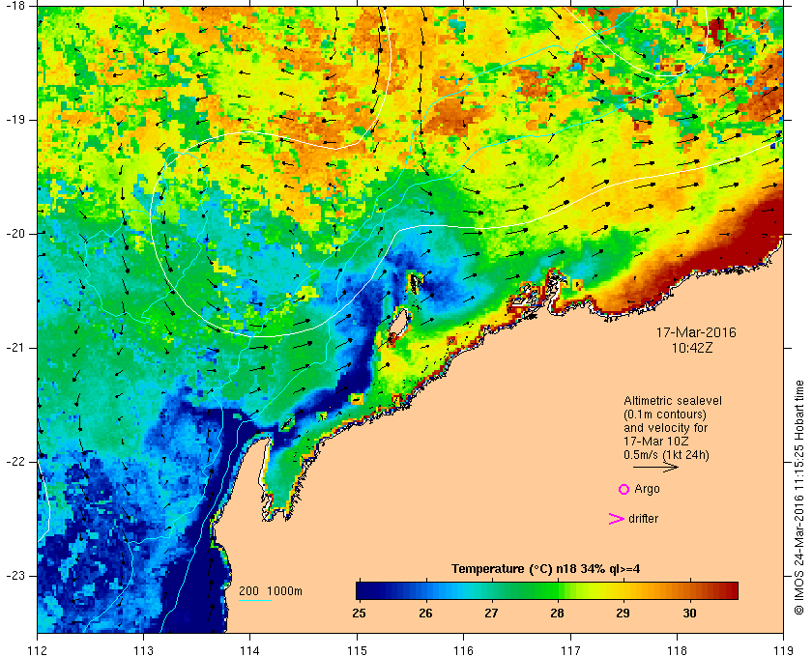The width and height of the screenshot is (812, 657).
Task: Click the 'Argo' legend label
Action: 648,489
